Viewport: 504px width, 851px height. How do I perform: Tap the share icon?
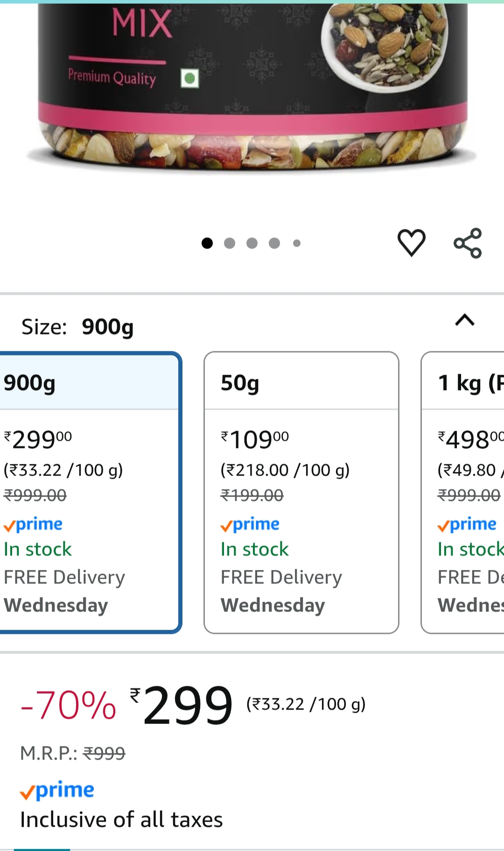coord(468,243)
